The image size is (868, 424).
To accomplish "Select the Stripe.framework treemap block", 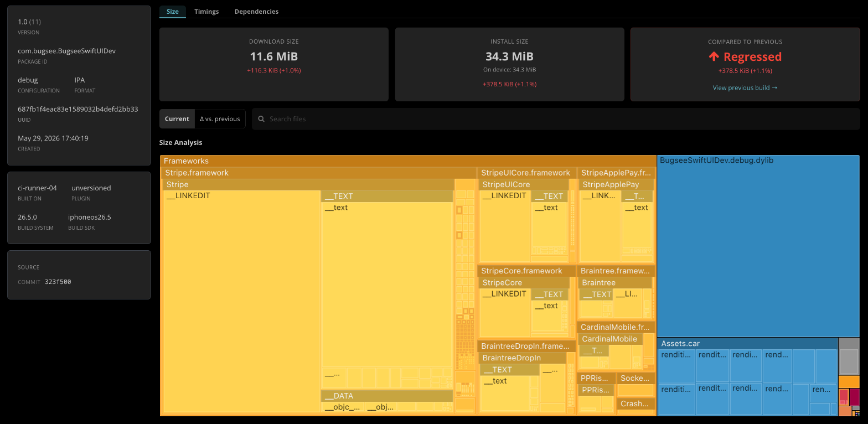I will pyautogui.click(x=318, y=173).
